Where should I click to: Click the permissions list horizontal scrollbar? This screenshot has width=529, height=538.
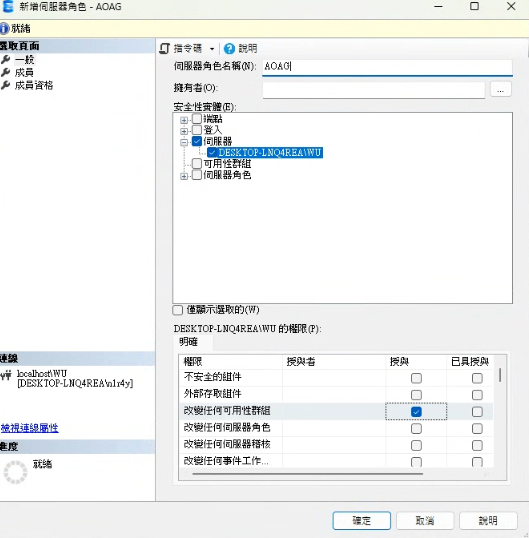point(307,474)
